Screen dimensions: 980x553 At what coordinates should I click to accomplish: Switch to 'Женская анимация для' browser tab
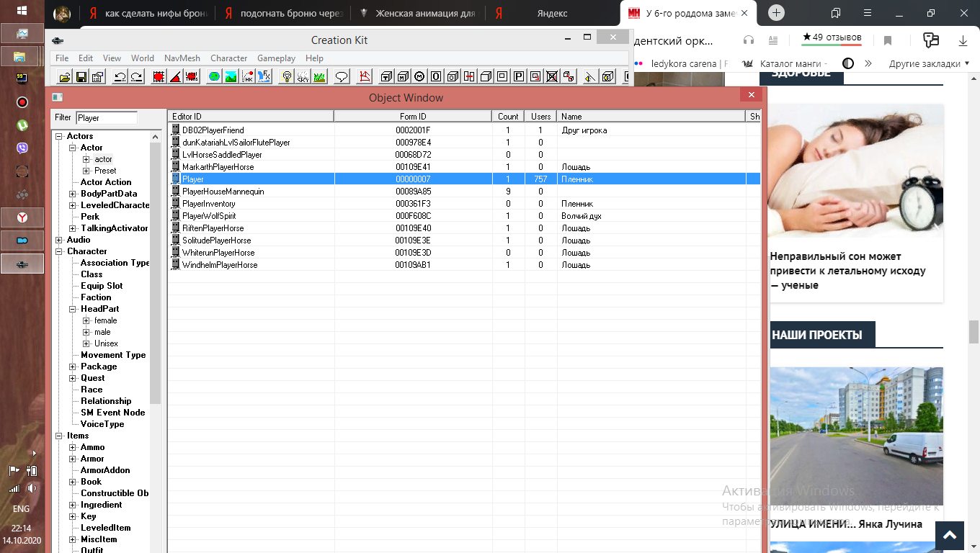point(417,13)
